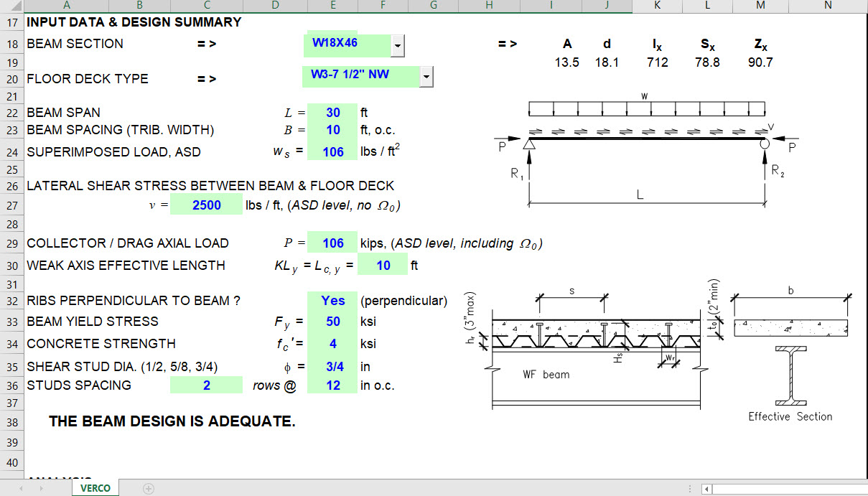The width and height of the screenshot is (868, 496).
Task: Select the collector axial load cell P
Action: (x=332, y=243)
